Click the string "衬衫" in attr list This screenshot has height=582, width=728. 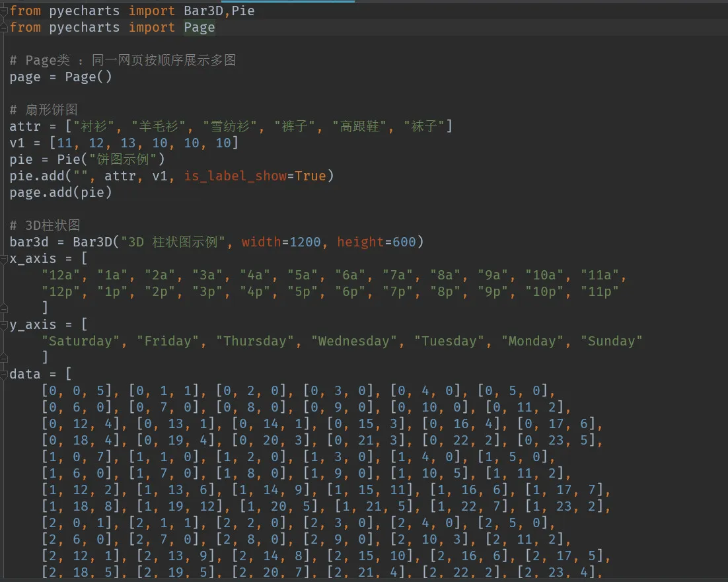[x=93, y=126]
